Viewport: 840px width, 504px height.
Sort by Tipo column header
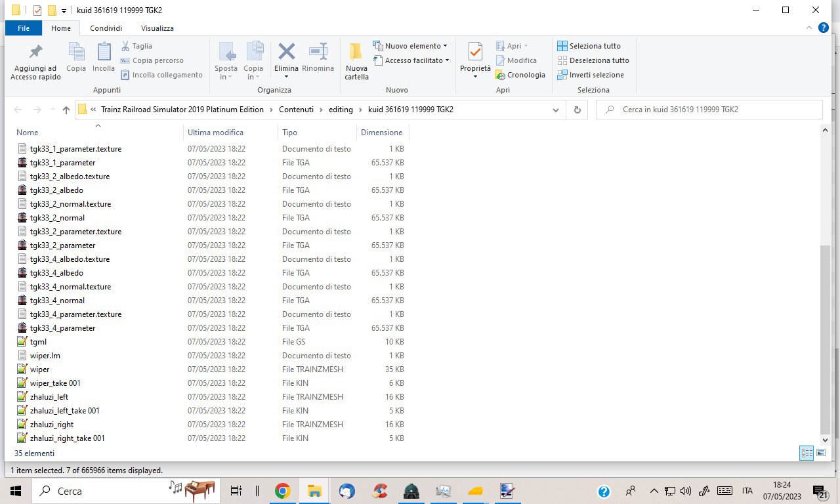click(289, 133)
